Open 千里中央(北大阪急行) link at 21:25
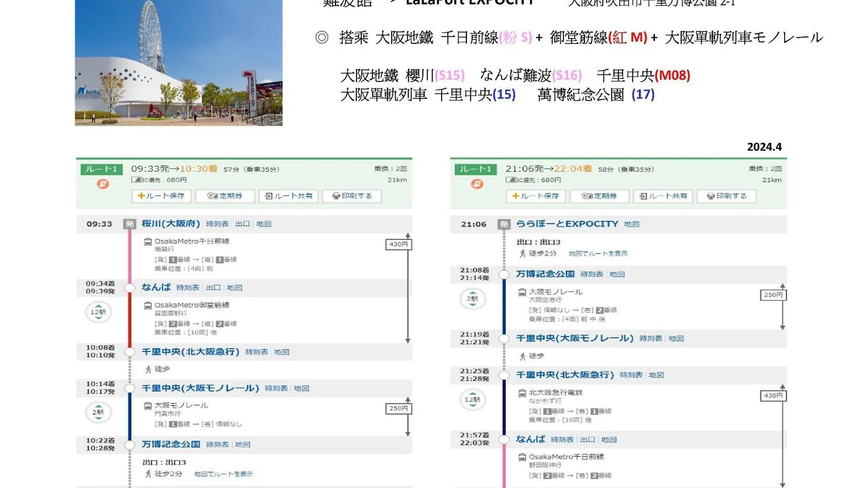The height and width of the screenshot is (488, 868). [565, 375]
